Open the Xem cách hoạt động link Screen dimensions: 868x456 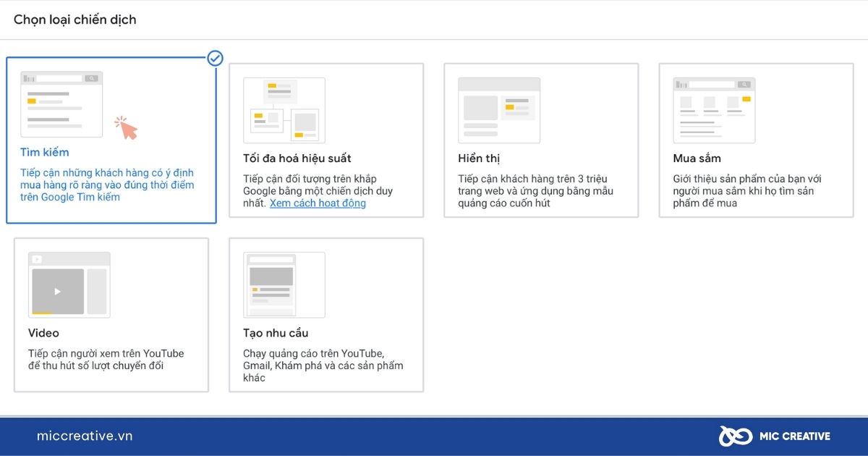[318, 203]
